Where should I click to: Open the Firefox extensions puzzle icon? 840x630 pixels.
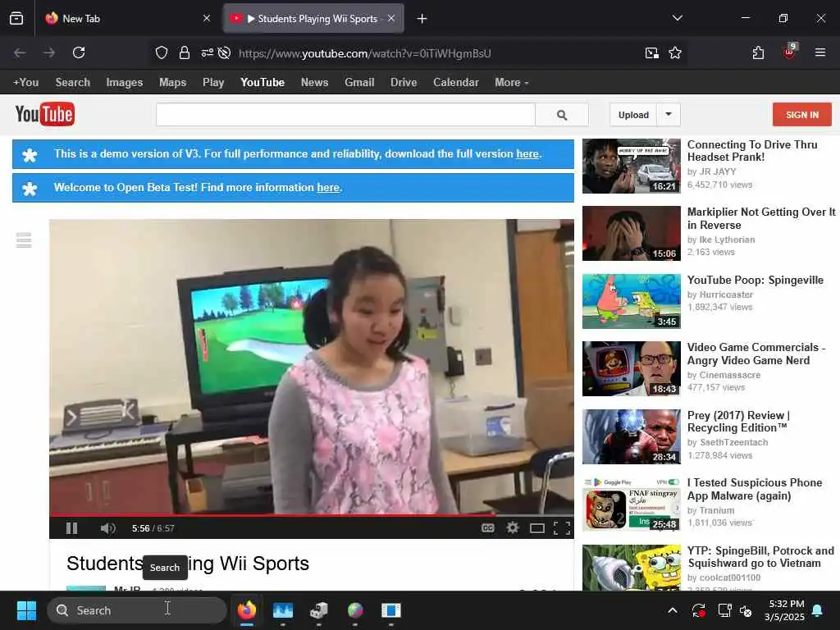758,52
